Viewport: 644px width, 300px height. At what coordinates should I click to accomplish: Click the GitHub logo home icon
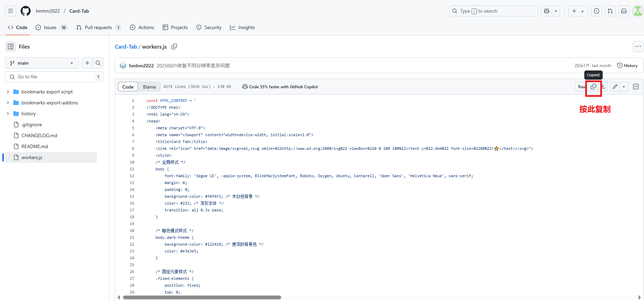(x=26, y=11)
